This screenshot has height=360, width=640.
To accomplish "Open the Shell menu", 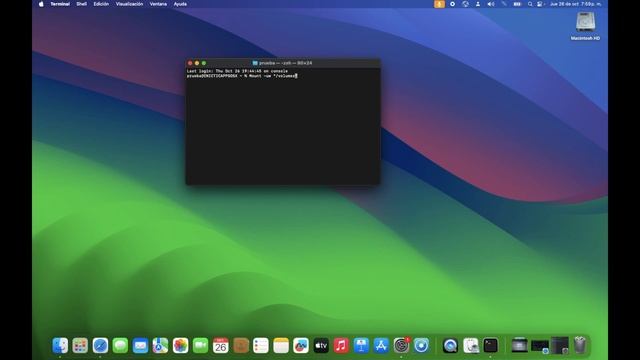I will click(82, 4).
